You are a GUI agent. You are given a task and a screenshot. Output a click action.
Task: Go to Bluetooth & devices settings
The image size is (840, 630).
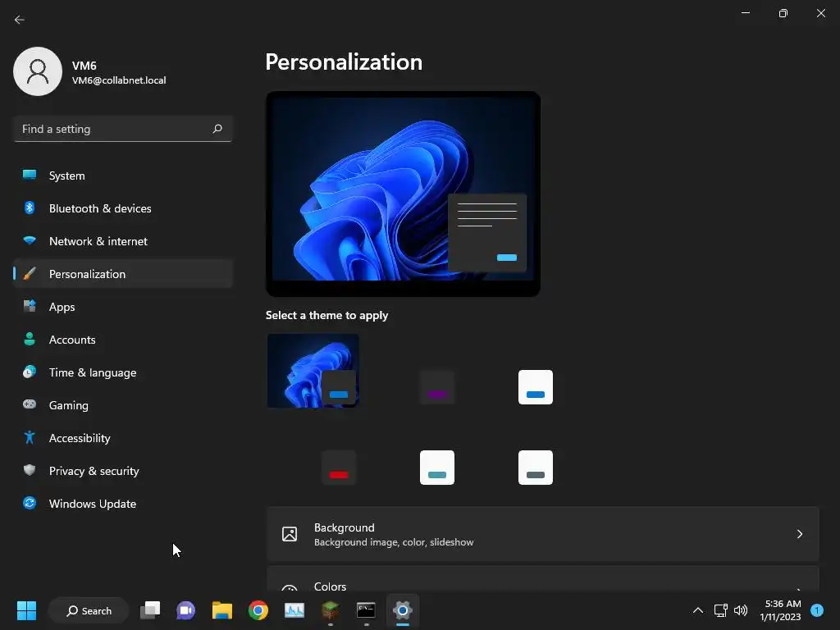[x=123, y=208]
